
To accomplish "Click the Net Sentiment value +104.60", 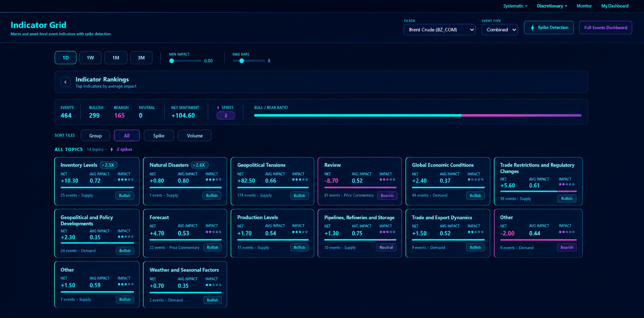I will pos(183,116).
